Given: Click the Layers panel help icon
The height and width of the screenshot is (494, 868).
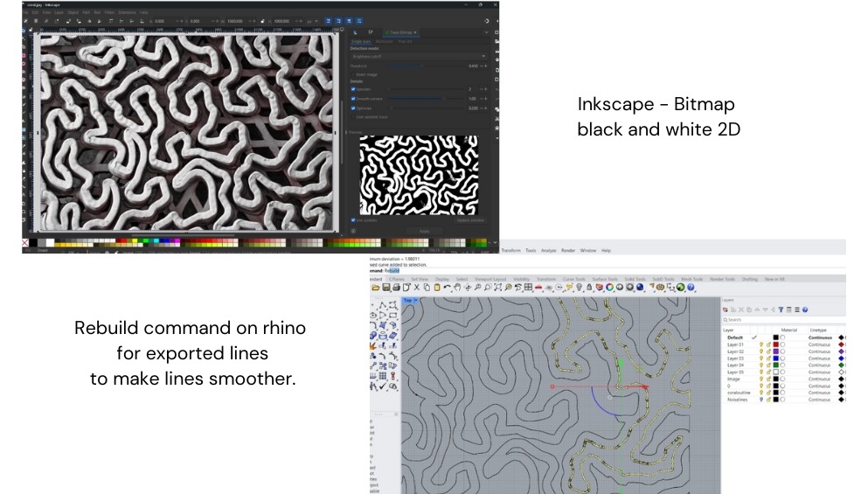Looking at the screenshot, I should point(804,310).
